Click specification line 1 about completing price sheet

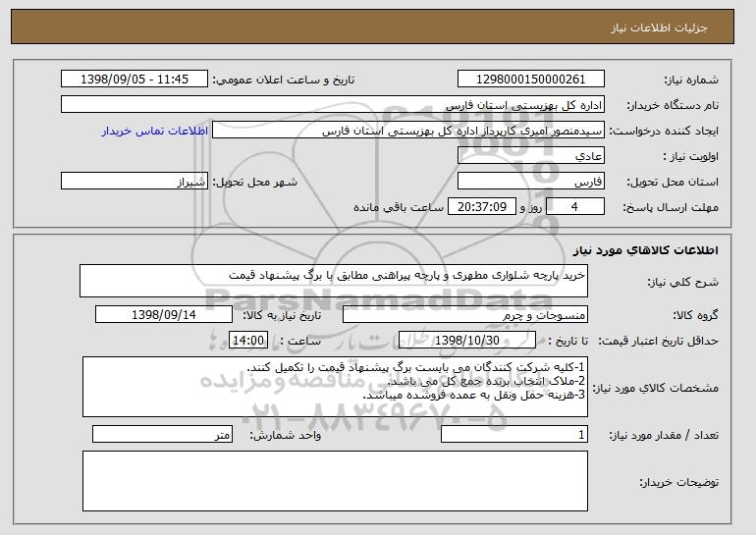[x=415, y=367]
